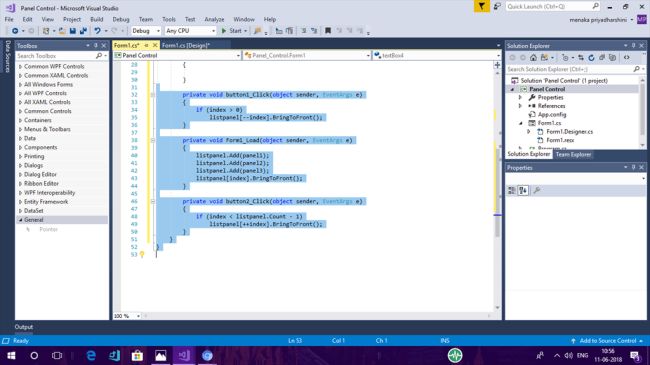Click menaka priyadharshini account name
Viewport: 650px width, 365px height.
click(x=598, y=19)
